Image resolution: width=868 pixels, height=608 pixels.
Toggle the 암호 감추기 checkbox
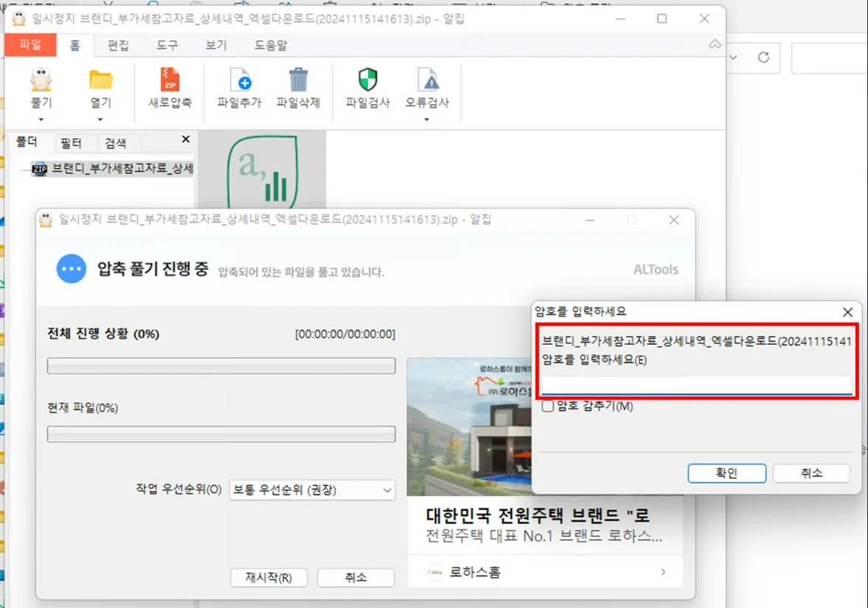(548, 406)
